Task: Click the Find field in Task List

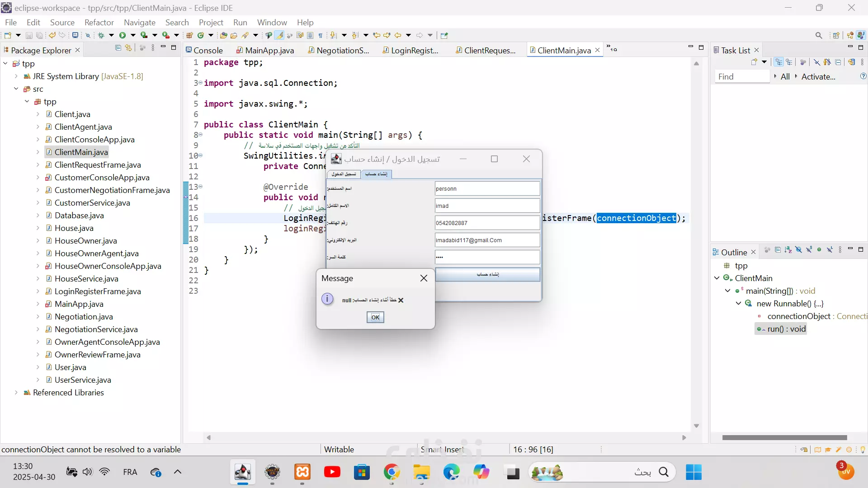Action: point(741,77)
